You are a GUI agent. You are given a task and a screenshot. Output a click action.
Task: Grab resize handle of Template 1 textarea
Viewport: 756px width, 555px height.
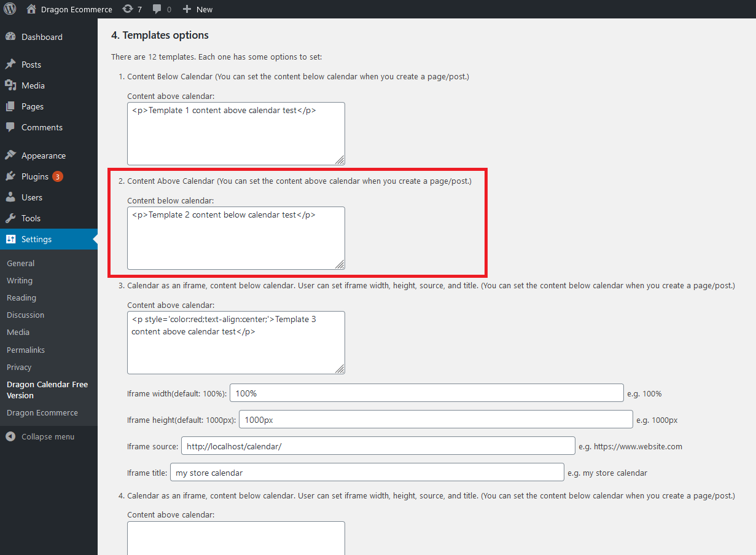pos(340,160)
